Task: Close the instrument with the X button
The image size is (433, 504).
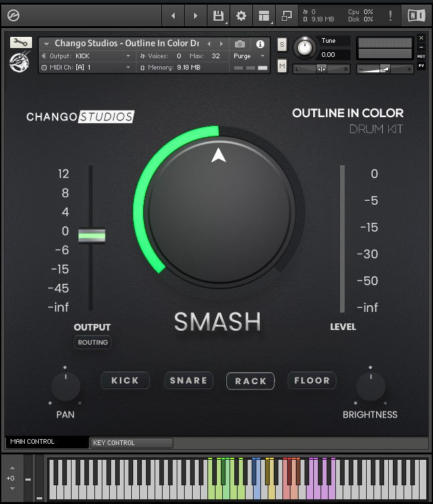Action: [x=421, y=38]
